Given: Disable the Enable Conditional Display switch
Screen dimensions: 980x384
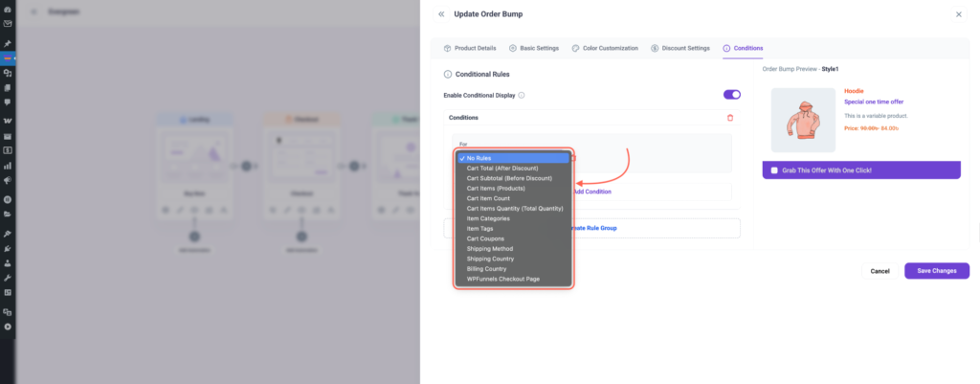Looking at the screenshot, I should click(x=732, y=95).
